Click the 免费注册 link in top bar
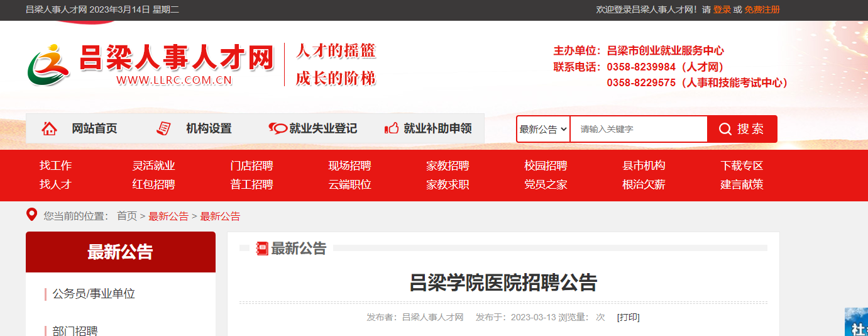Image resolution: width=868 pixels, height=336 pixels. tap(762, 9)
